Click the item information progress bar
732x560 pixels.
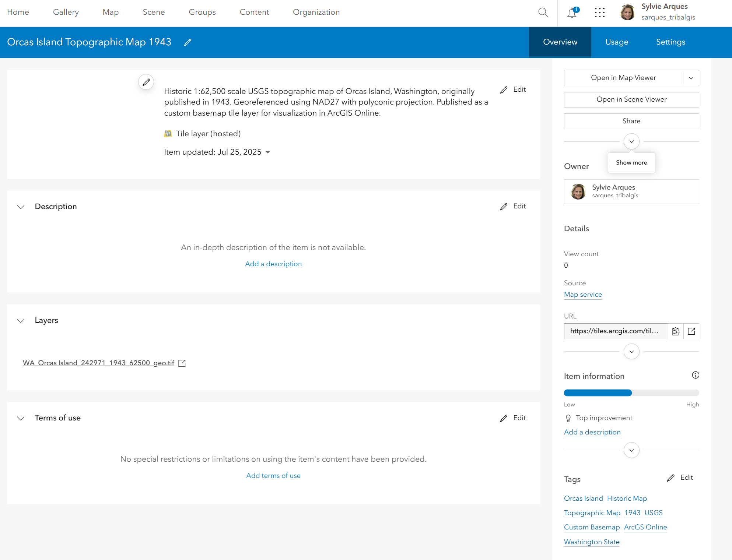coord(631,393)
